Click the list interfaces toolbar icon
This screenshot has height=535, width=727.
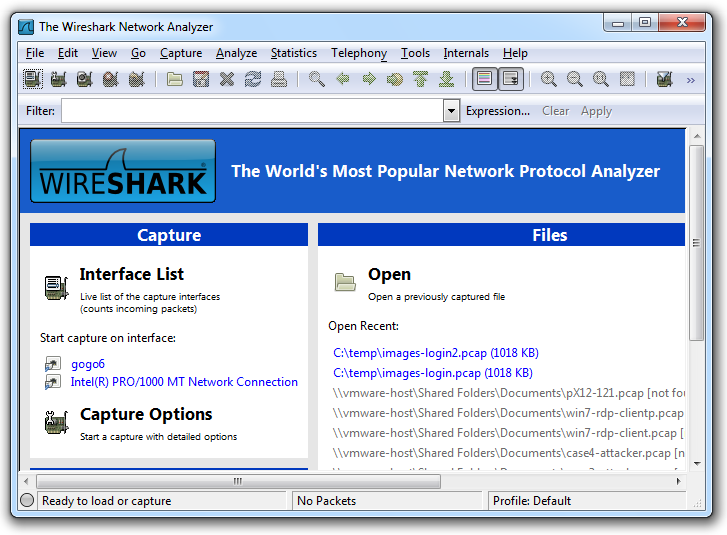(33, 79)
